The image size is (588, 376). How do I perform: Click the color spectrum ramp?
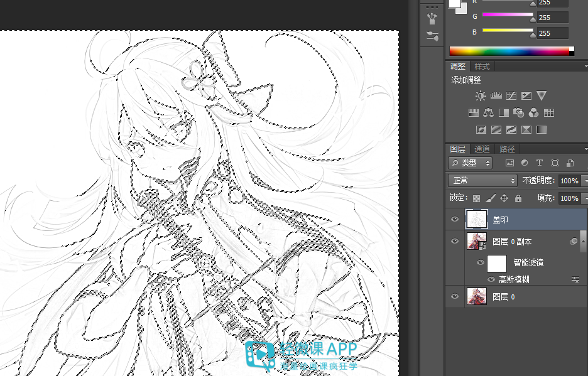511,51
